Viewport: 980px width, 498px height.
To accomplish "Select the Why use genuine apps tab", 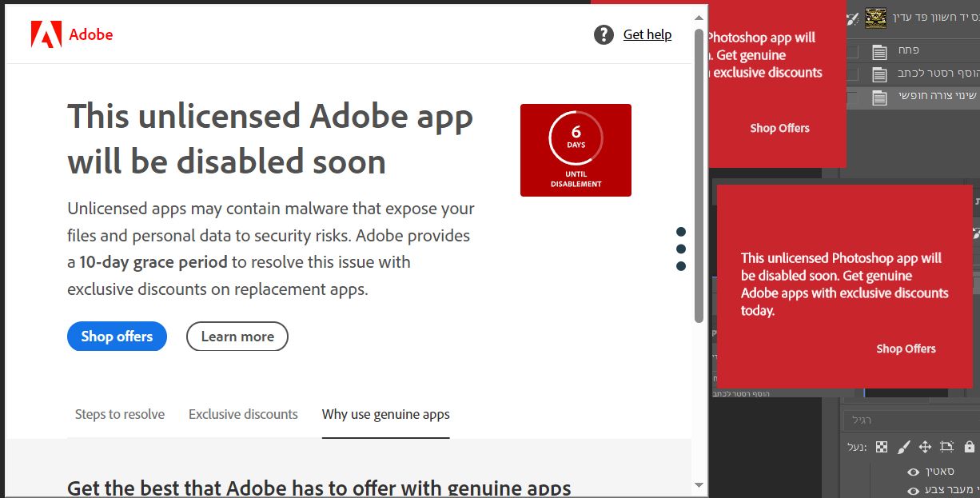I will tap(386, 414).
